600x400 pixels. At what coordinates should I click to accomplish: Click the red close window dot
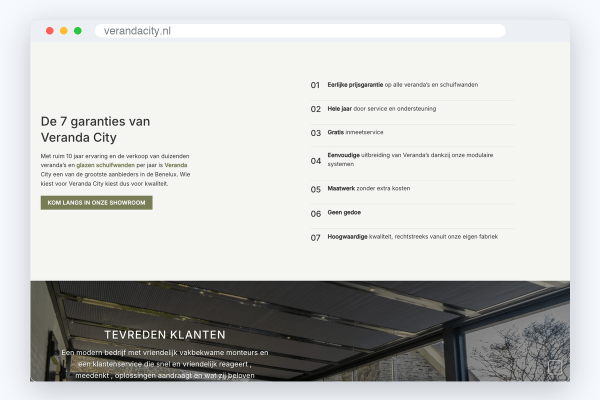click(x=50, y=31)
